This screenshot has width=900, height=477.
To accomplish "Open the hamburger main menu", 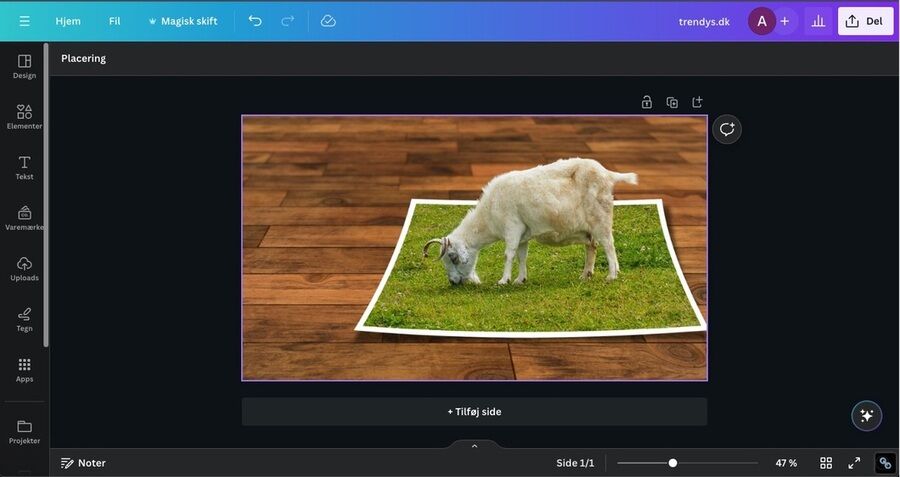I will [24, 21].
